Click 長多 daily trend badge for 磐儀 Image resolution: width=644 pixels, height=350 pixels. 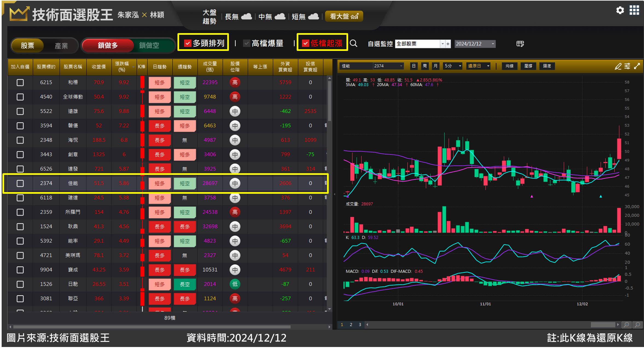point(160,126)
